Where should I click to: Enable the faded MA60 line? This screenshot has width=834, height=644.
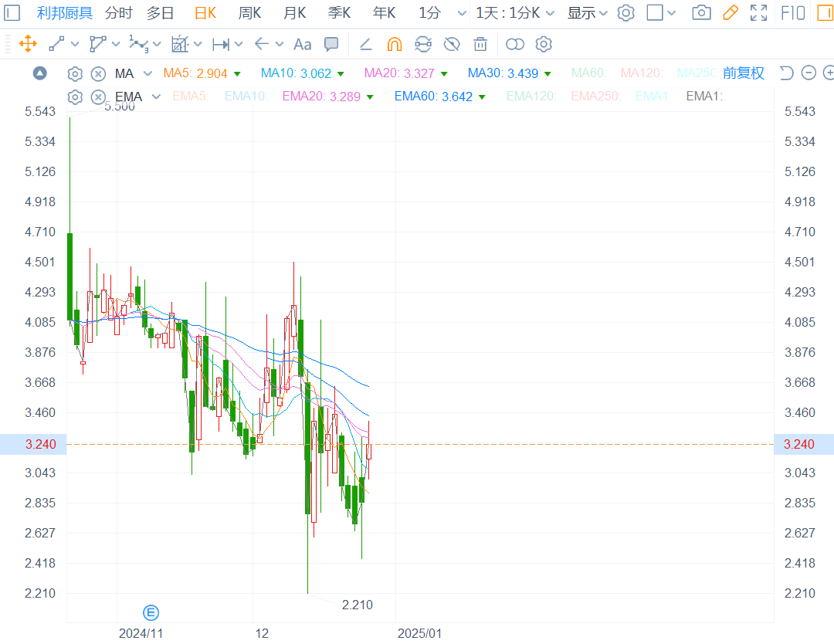(588, 73)
